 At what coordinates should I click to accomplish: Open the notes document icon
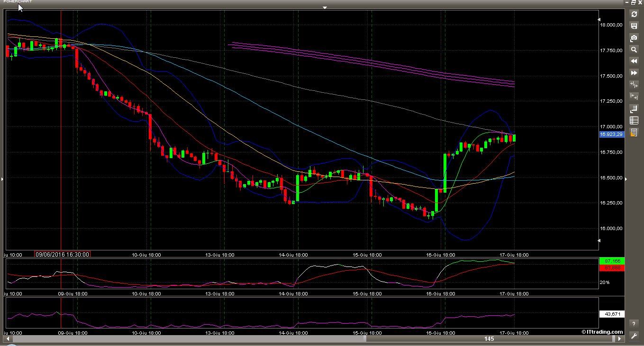[x=634, y=132]
